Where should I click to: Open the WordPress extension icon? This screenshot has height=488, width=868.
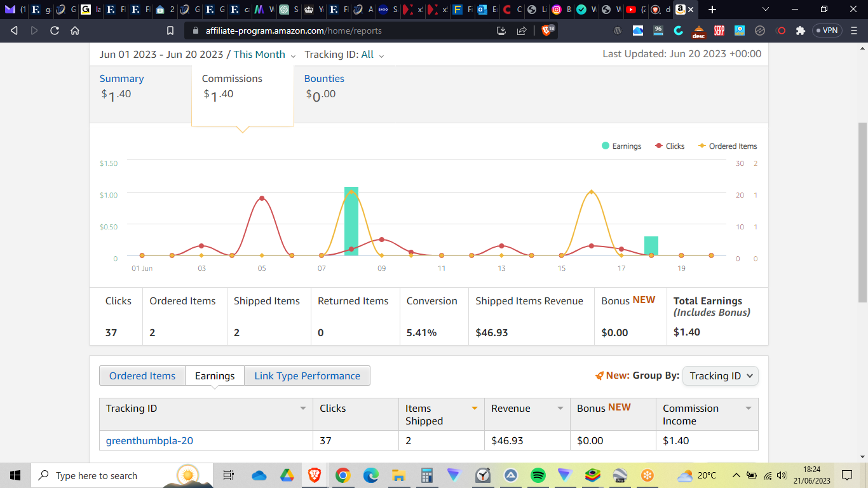(618, 30)
